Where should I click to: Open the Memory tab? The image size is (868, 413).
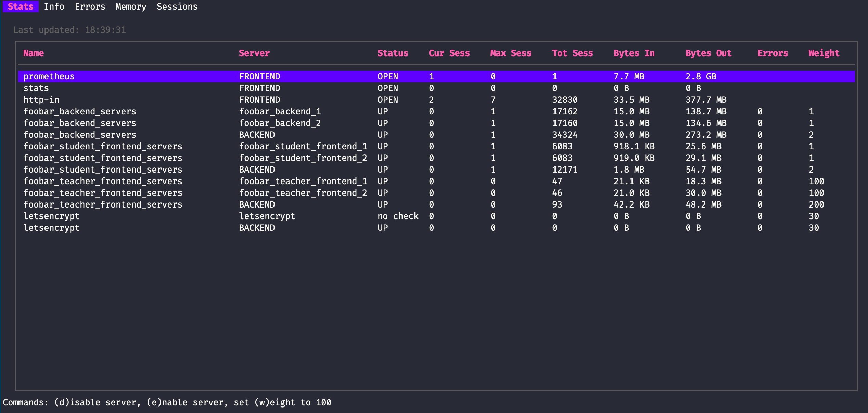pyautogui.click(x=131, y=7)
